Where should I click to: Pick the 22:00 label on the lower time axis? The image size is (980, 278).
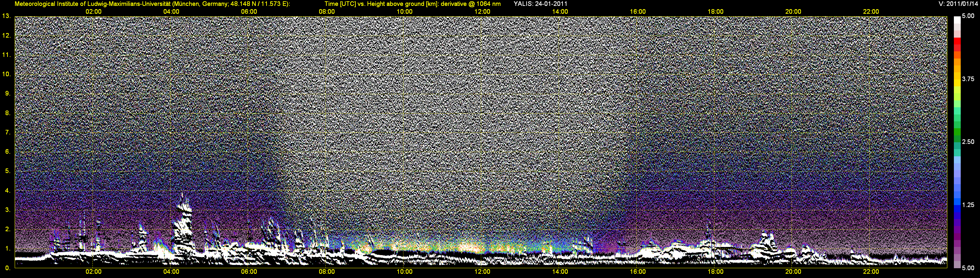pos(871,272)
